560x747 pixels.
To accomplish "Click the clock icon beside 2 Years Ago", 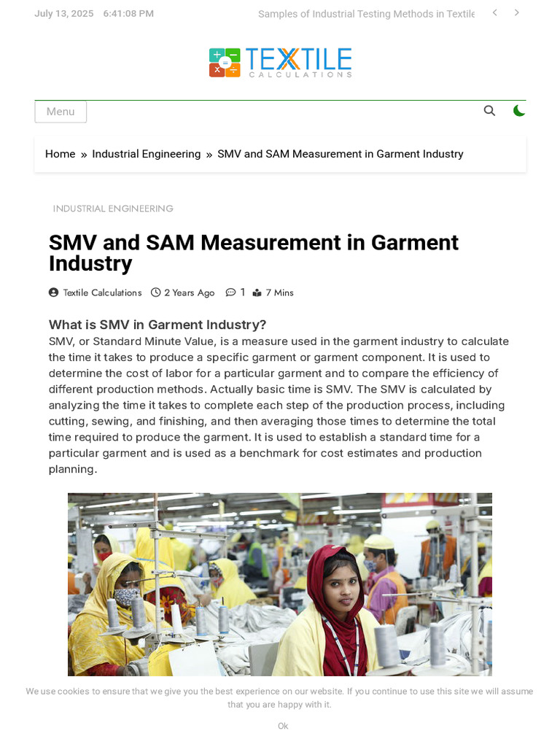I will [x=156, y=293].
